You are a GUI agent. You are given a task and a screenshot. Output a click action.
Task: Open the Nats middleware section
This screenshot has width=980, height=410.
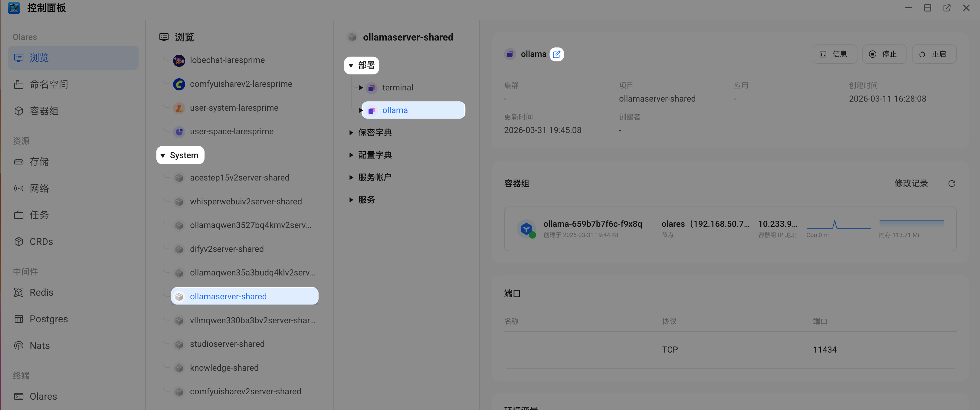[x=40, y=345]
